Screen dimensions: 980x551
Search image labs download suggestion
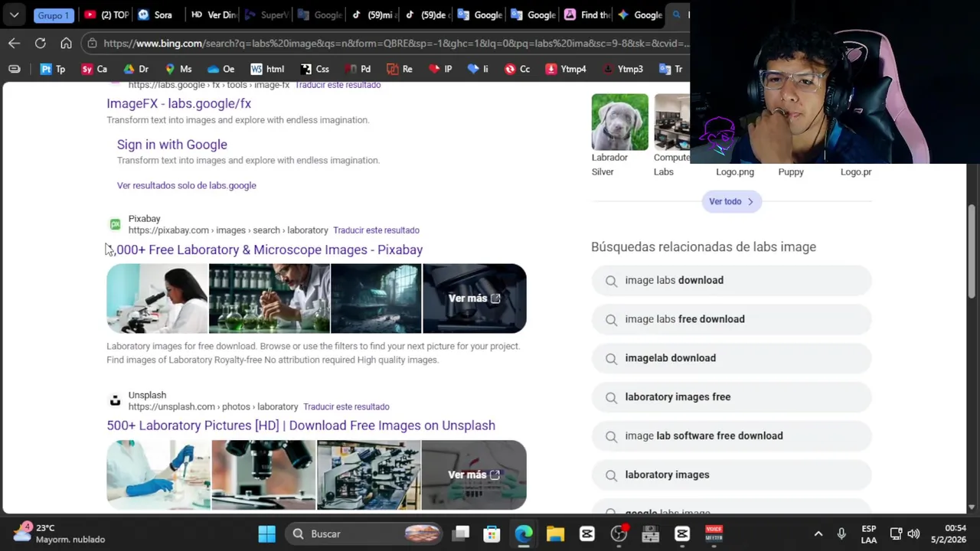click(731, 280)
